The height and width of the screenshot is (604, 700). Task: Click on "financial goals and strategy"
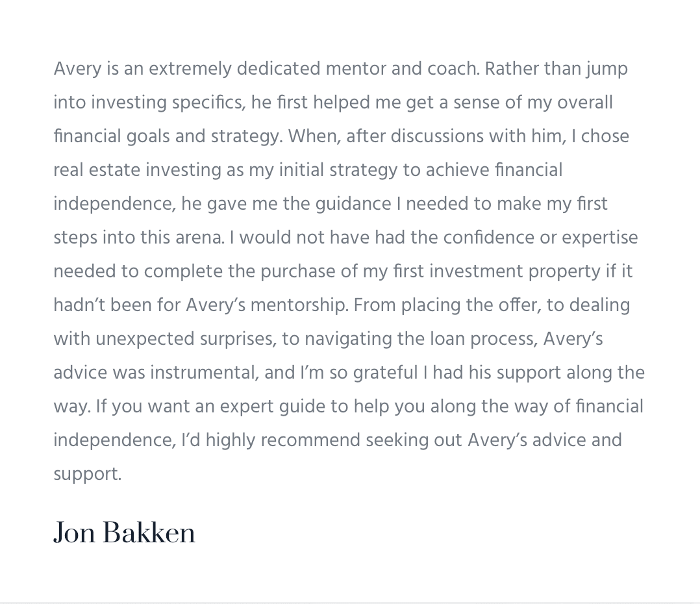click(167, 136)
